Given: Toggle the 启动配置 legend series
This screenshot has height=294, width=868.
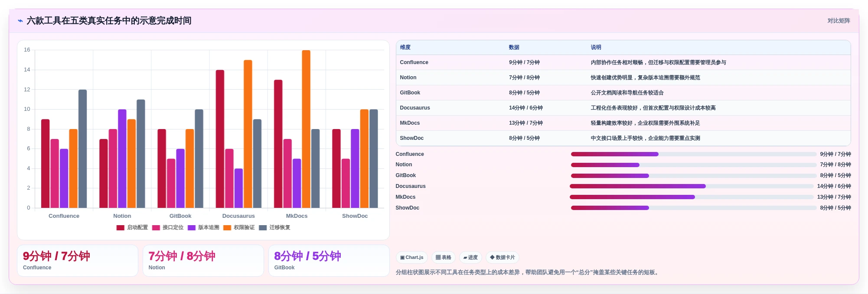Looking at the screenshot, I should [x=132, y=228].
